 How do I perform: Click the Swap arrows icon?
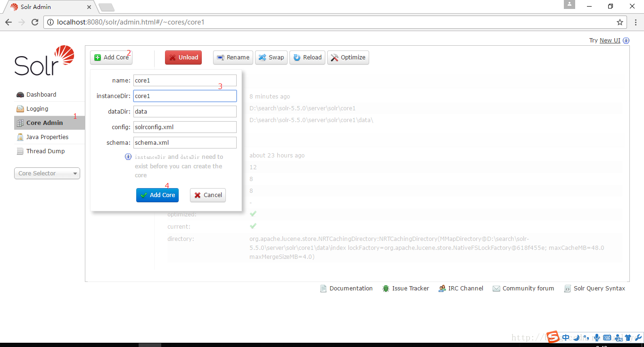click(262, 58)
